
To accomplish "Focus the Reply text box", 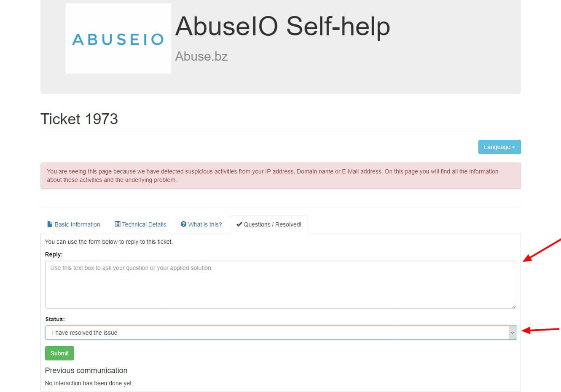I will pyautogui.click(x=280, y=285).
